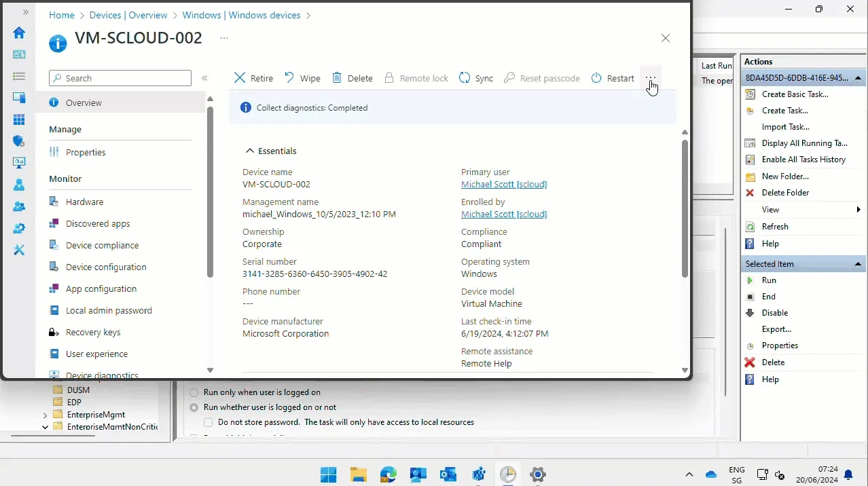Expand the left navigation rail chevrons
The width and height of the screenshot is (868, 486).
pos(26,12)
